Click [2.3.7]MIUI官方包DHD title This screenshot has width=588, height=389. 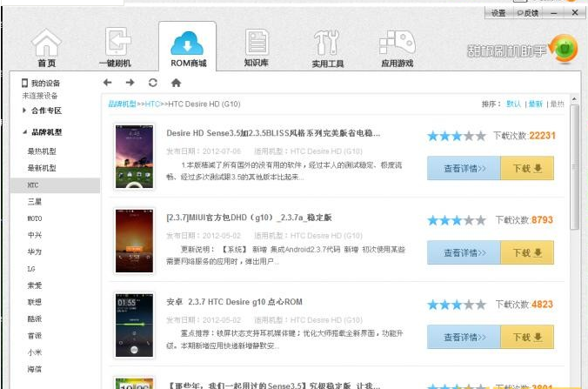(x=249, y=218)
